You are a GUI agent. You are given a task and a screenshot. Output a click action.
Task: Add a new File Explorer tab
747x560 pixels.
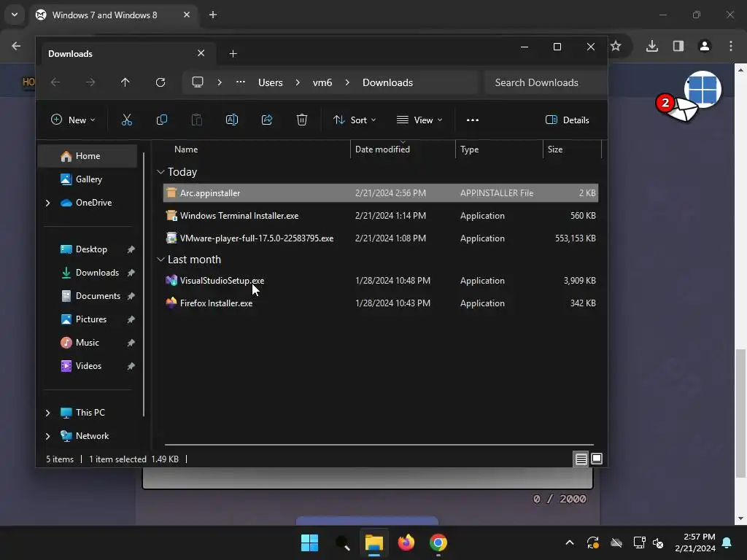(233, 54)
